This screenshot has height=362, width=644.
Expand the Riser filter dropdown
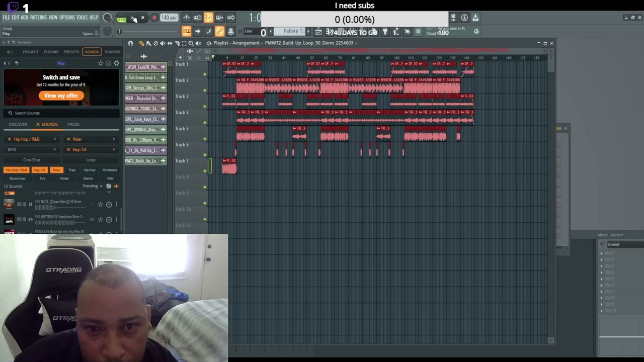click(91, 139)
